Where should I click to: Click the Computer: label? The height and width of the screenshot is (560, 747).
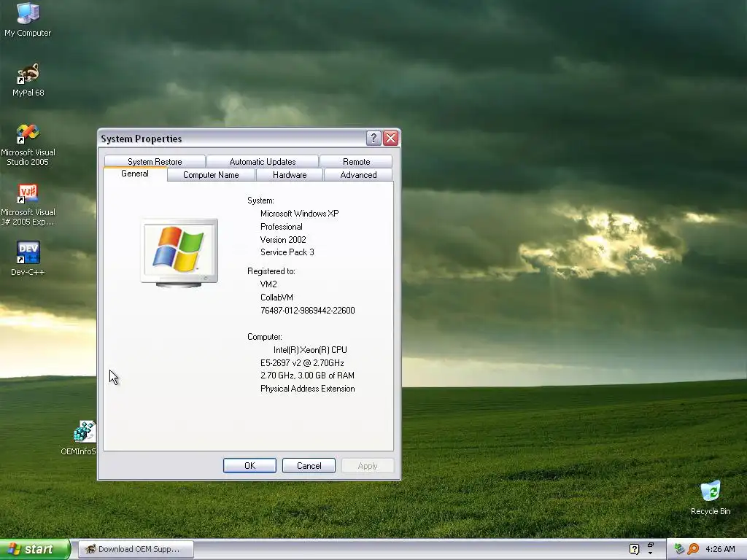pyautogui.click(x=264, y=337)
